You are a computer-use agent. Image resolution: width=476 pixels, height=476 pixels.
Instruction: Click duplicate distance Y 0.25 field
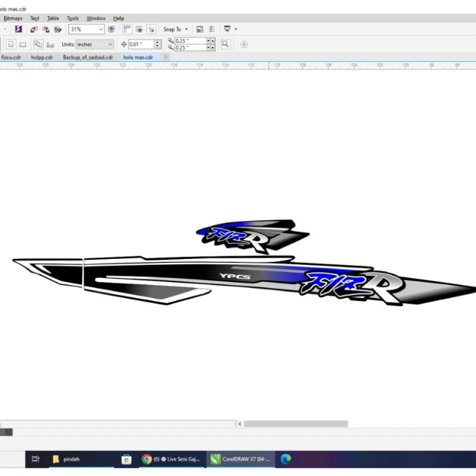[190, 48]
